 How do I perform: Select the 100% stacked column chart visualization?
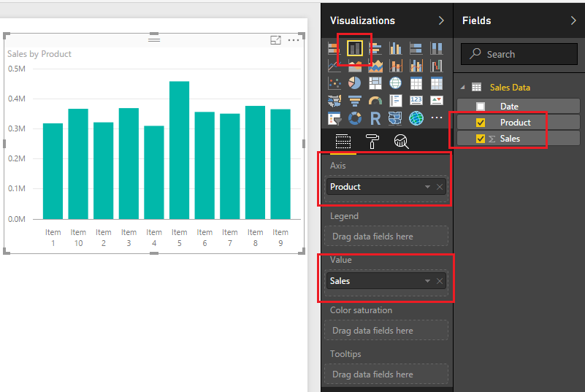tap(437, 48)
